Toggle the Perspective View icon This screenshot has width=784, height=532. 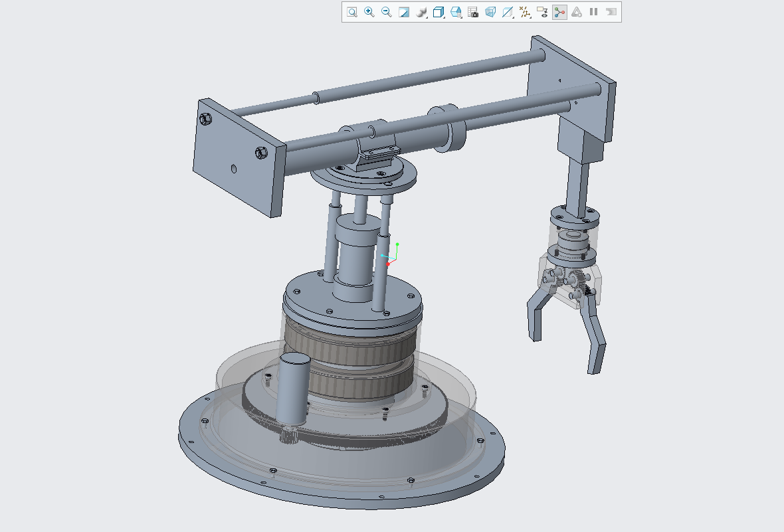pos(490,12)
